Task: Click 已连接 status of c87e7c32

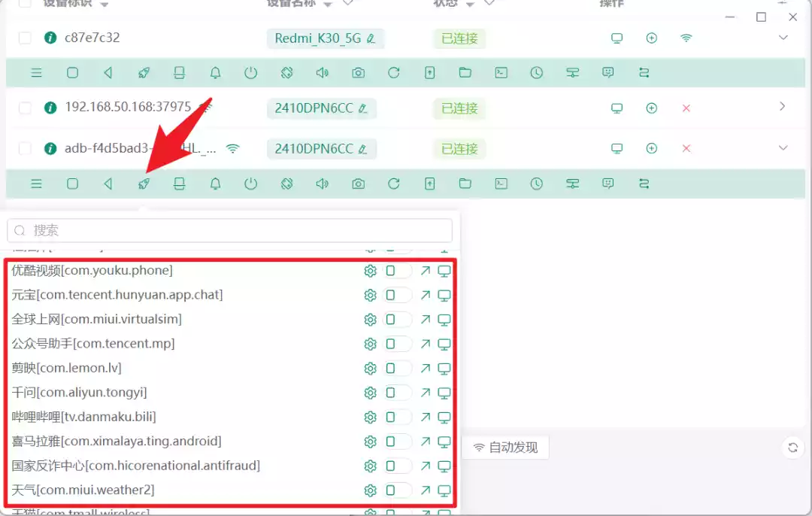Action: tap(459, 38)
